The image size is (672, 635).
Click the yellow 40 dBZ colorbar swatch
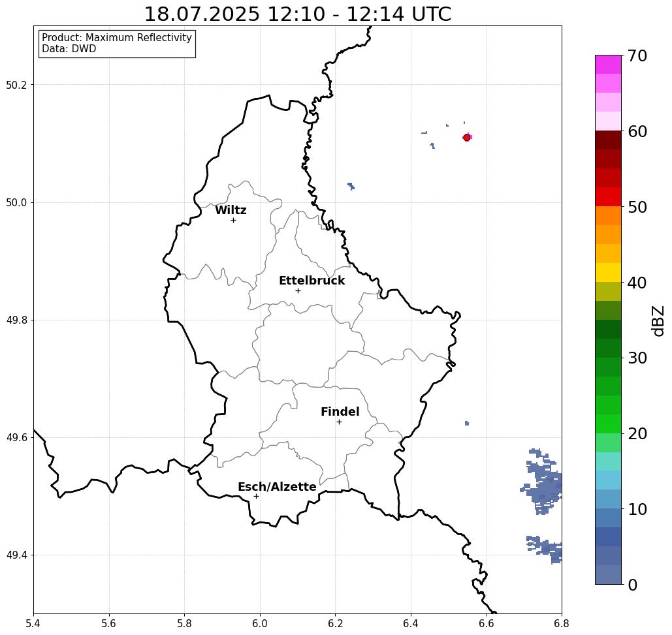pyautogui.click(x=608, y=272)
